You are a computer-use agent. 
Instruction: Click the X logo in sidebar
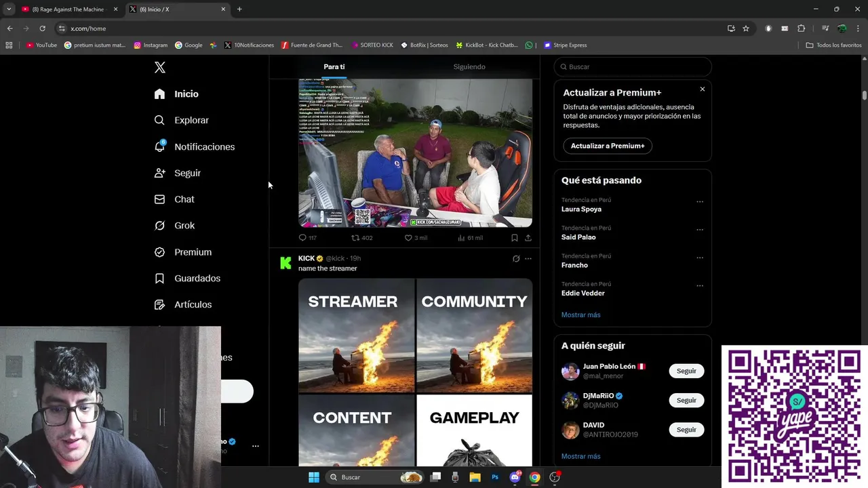159,67
